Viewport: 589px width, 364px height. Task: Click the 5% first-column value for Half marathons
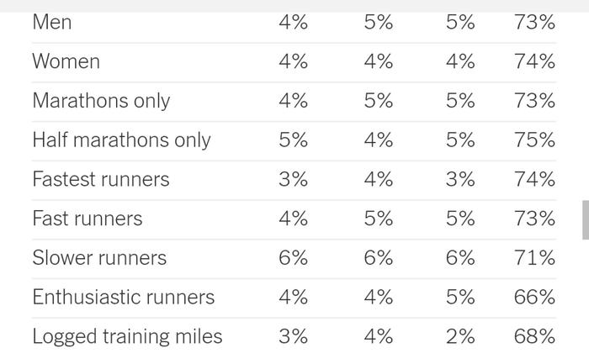click(x=293, y=140)
